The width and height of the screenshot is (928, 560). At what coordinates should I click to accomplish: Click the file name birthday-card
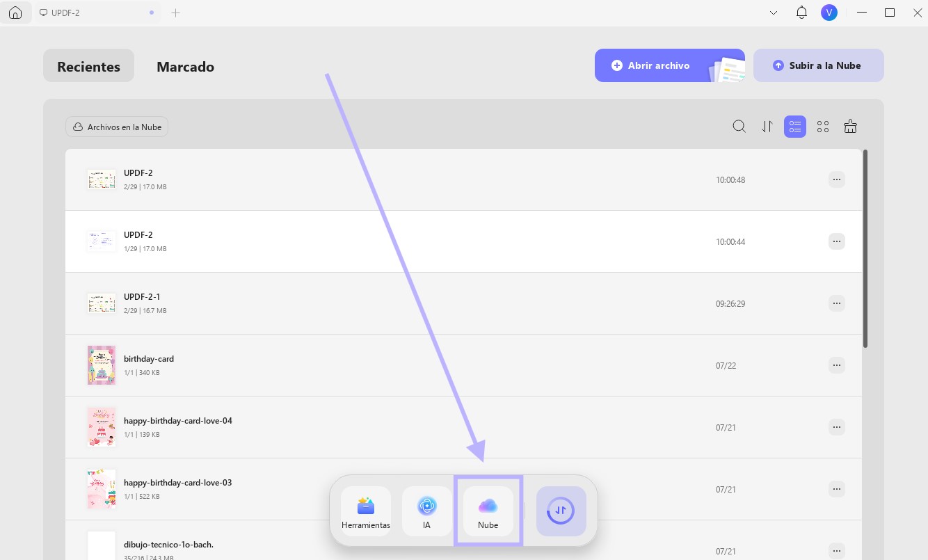(x=149, y=359)
